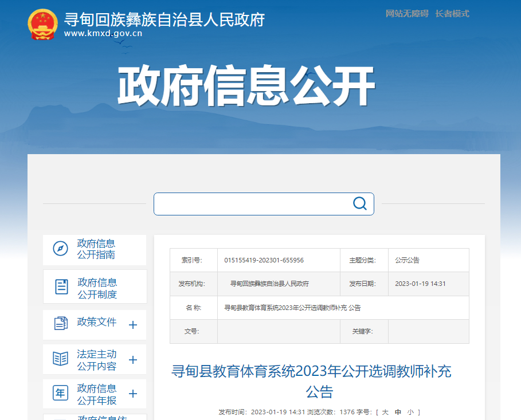521x420 pixels.
Task: Click the open book icon for 法定主动公开内容
Action: tap(61, 359)
